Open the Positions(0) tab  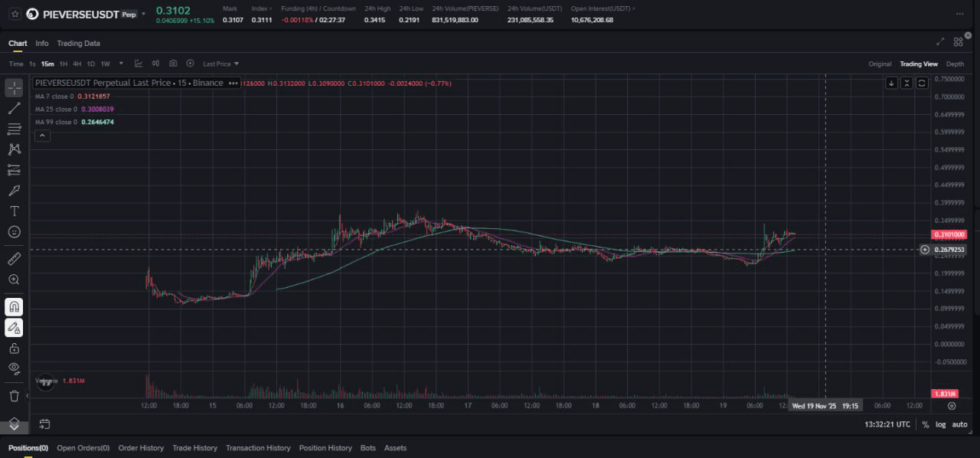click(28, 448)
